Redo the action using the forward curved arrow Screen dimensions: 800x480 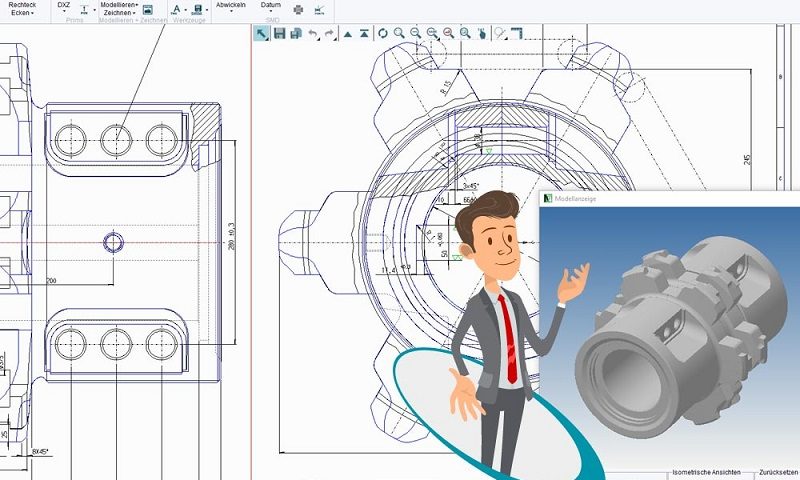point(330,34)
